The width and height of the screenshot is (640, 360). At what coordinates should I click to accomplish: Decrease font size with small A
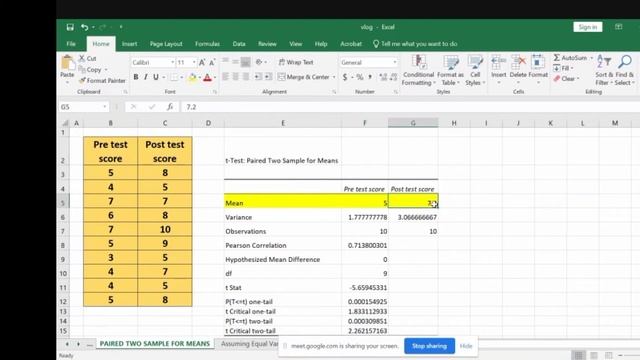coord(212,62)
